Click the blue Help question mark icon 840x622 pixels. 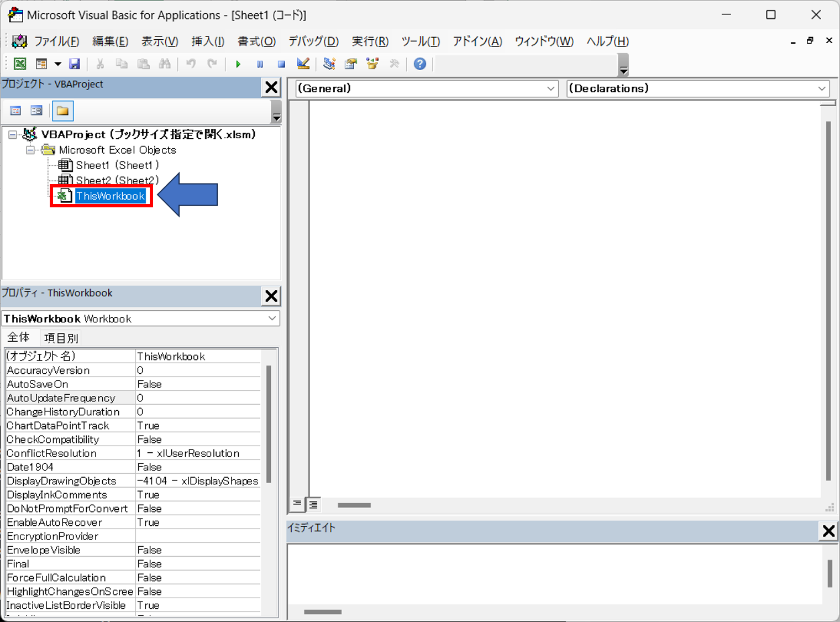pos(420,64)
